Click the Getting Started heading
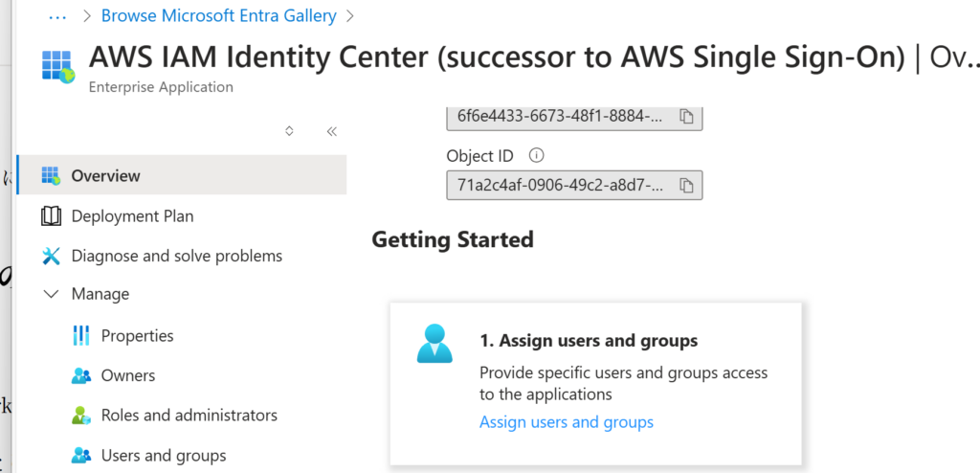Screen dimensions: 980x473 (453, 239)
